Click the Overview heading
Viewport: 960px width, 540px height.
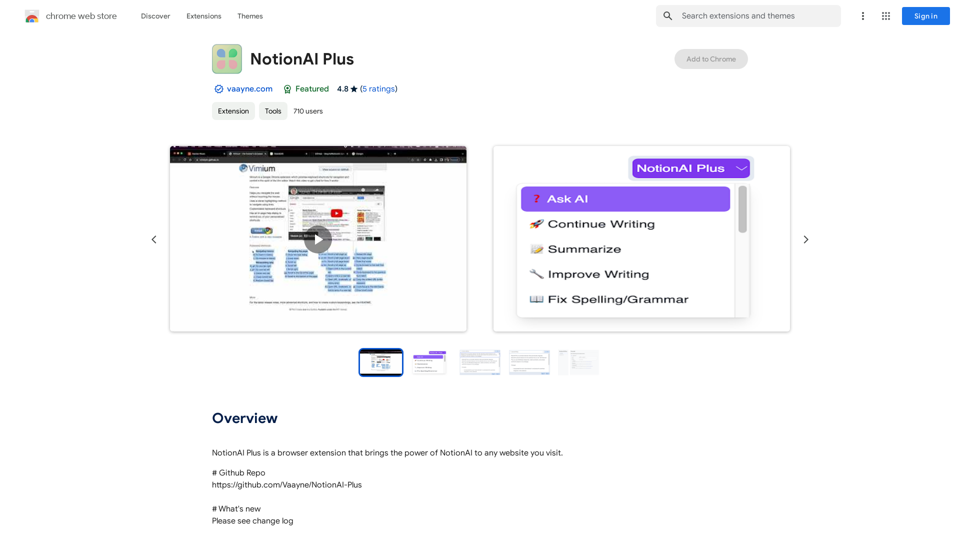[245, 418]
